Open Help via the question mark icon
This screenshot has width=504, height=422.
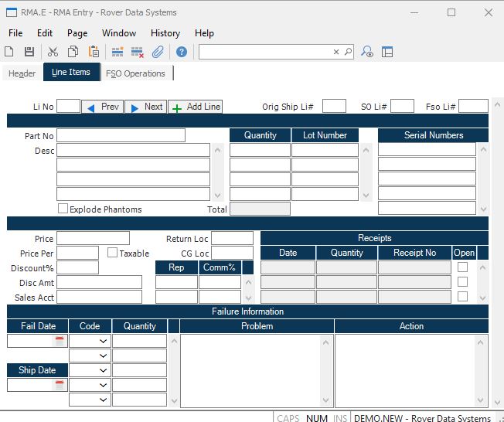coord(182,52)
